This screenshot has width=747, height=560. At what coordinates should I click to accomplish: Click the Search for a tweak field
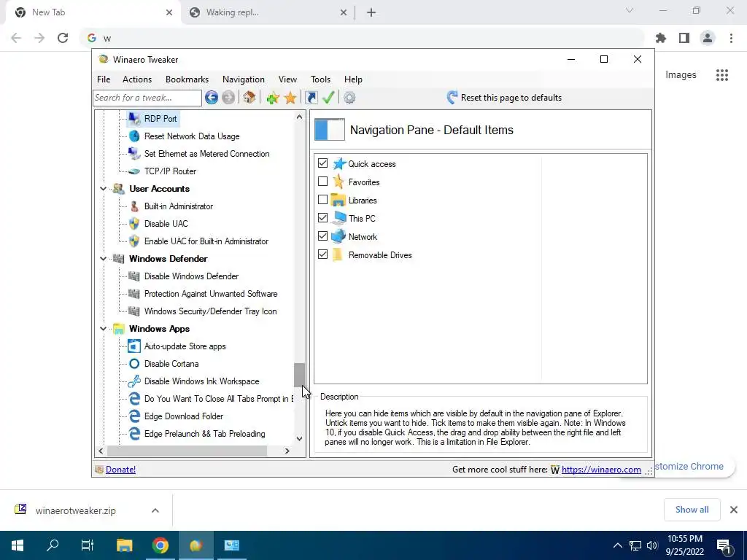pyautogui.click(x=147, y=98)
